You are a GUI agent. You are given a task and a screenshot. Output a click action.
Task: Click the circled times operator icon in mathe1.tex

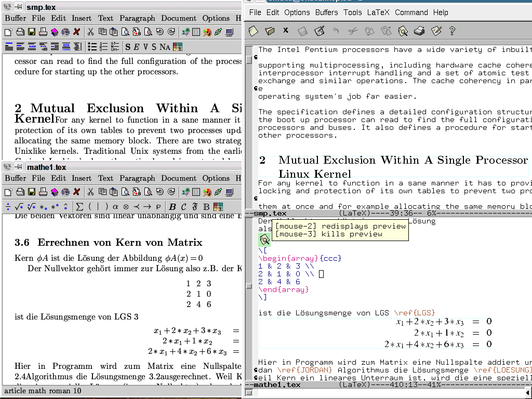click(126, 207)
